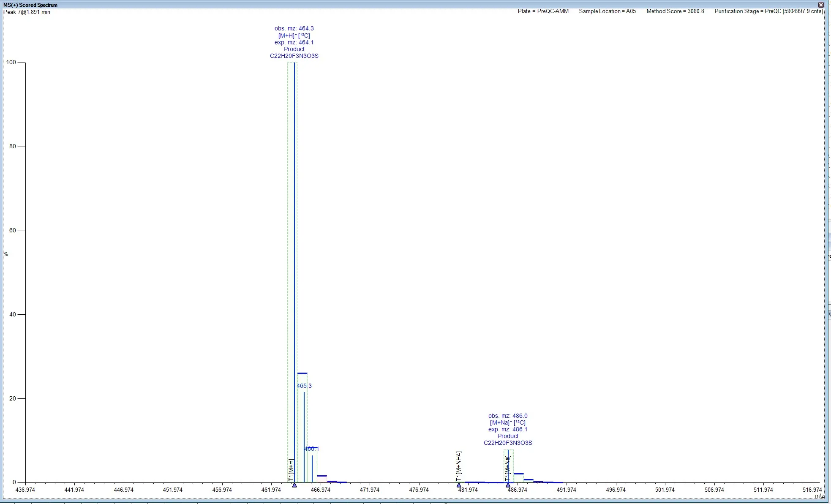Screen dimensions: 831x504
Task: Click the % intensity axis label
Action: pos(6,254)
